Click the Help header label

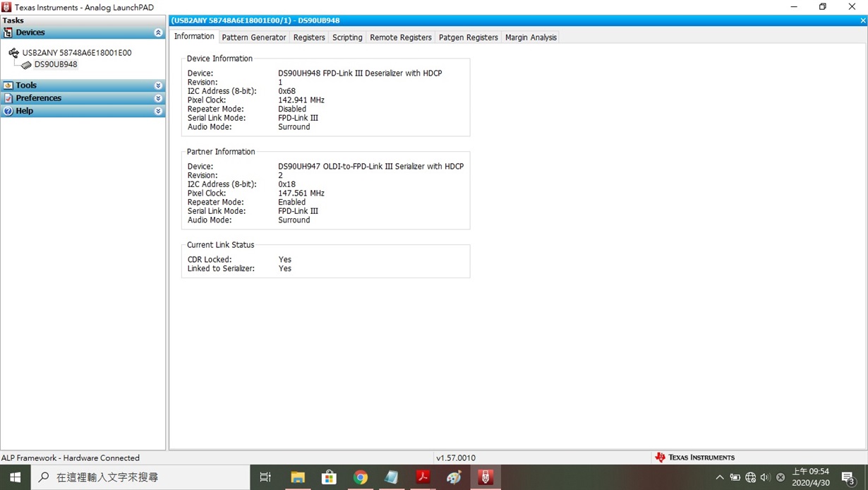[x=25, y=111]
